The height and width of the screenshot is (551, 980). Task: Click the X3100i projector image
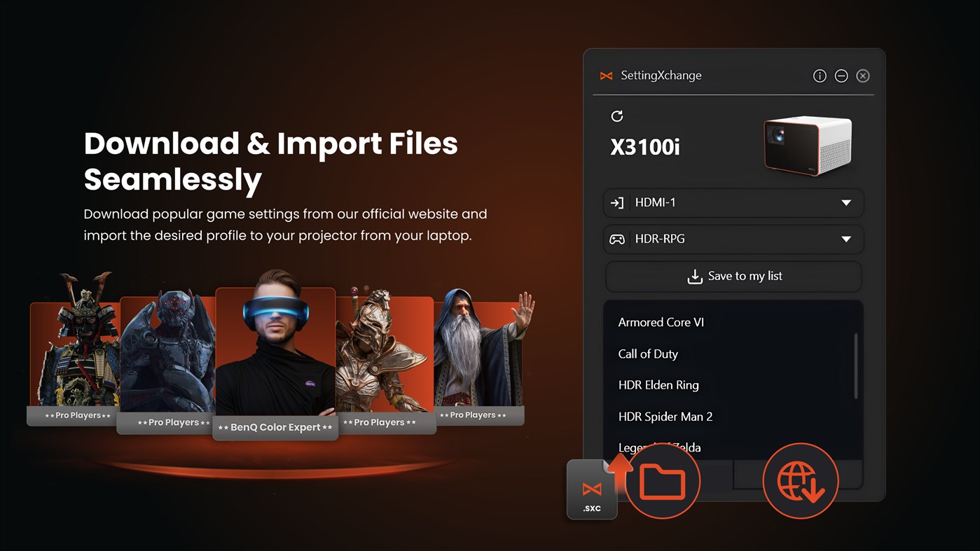(x=808, y=145)
